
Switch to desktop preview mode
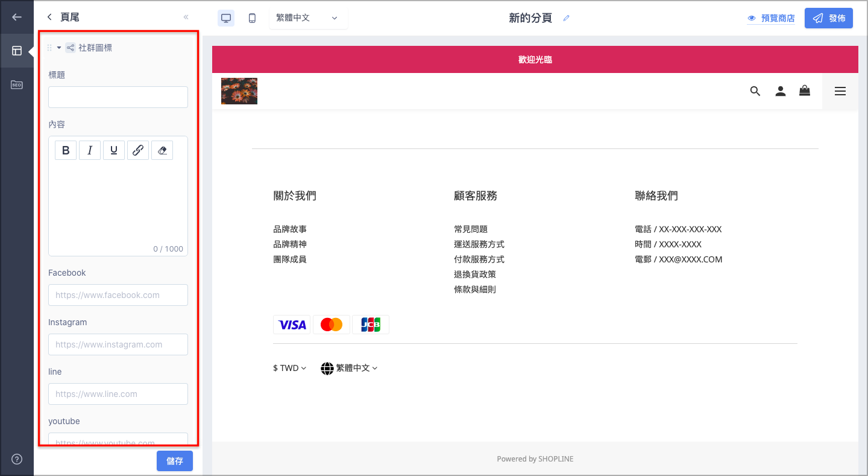click(x=226, y=18)
